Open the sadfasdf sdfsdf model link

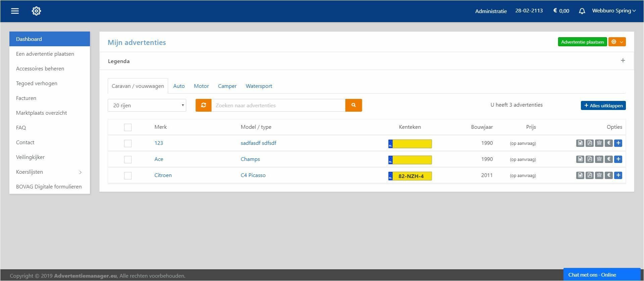click(258, 143)
